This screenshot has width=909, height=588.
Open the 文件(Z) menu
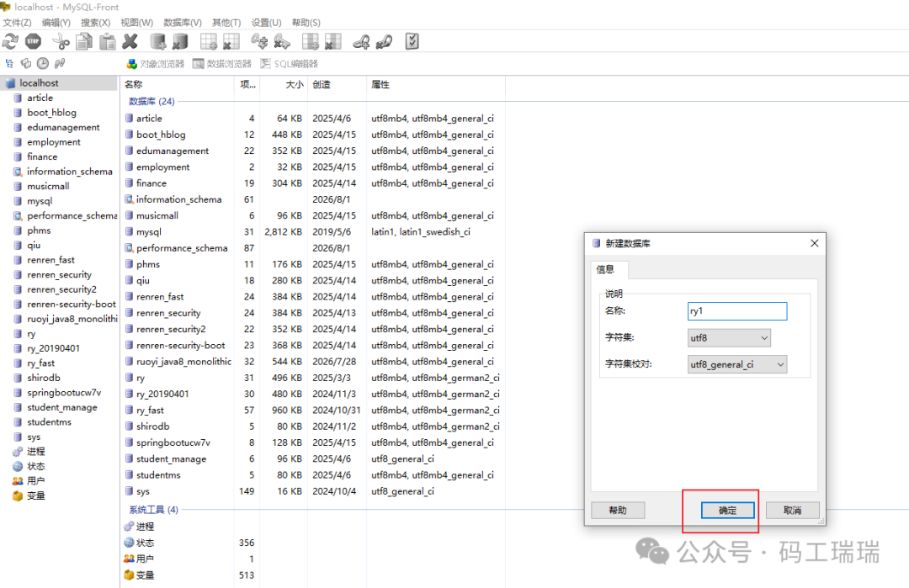(18, 23)
